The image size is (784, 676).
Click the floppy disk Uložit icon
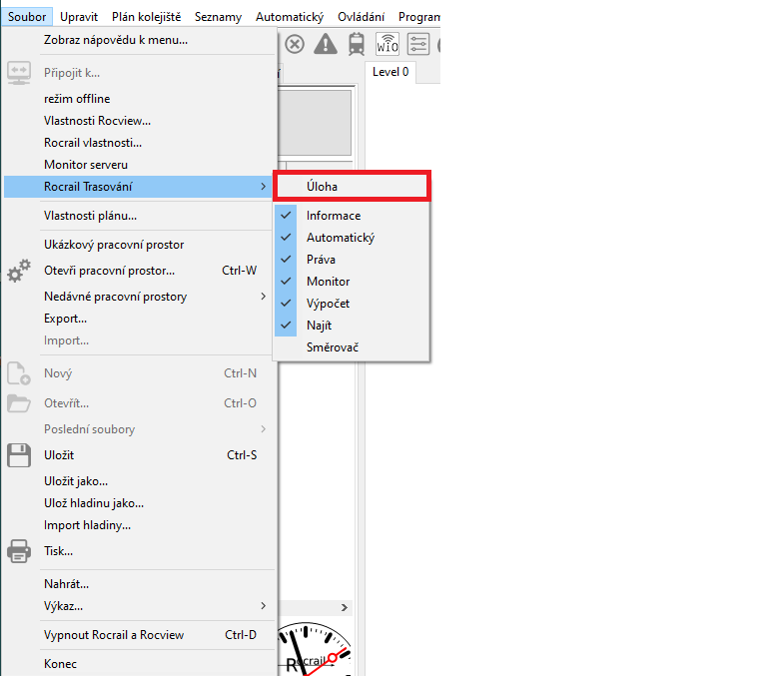point(19,455)
